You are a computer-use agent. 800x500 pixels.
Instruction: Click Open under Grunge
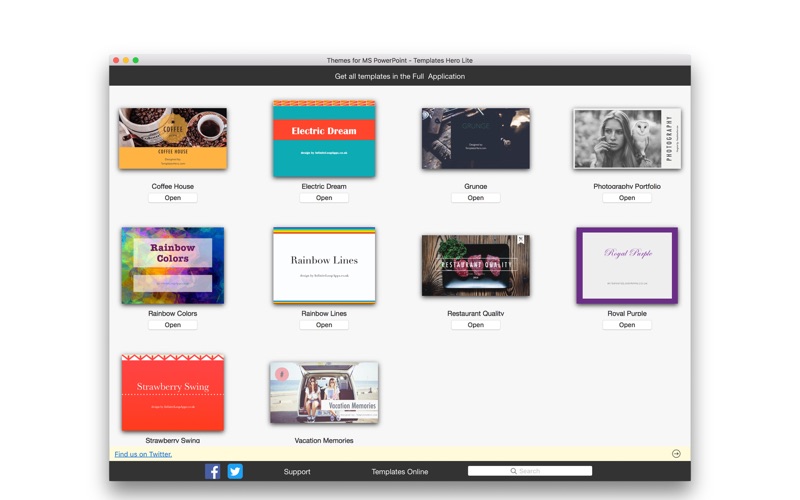pos(476,197)
